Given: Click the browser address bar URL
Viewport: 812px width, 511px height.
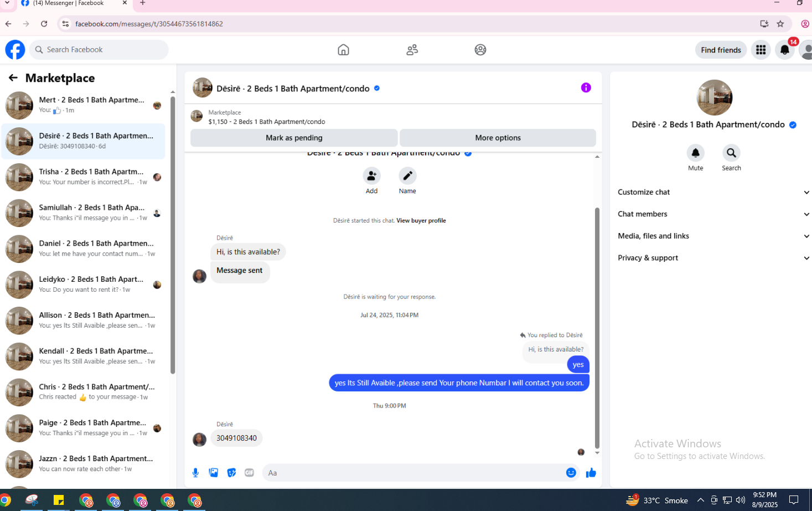Looking at the screenshot, I should (149, 24).
